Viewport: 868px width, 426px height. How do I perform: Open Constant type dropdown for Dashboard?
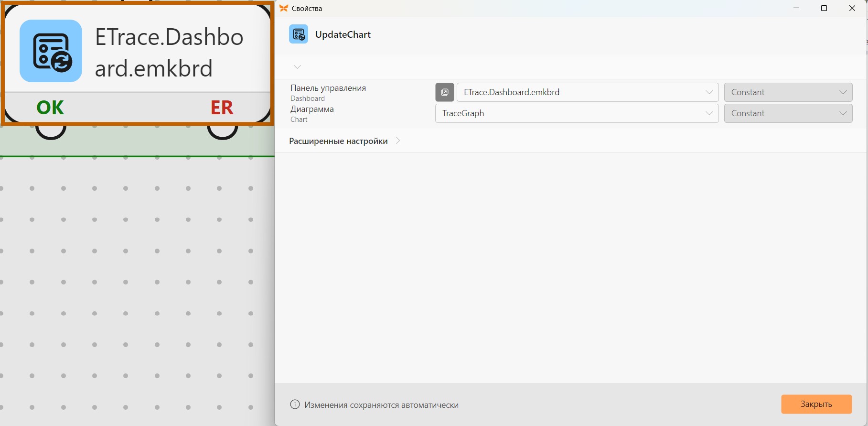788,92
